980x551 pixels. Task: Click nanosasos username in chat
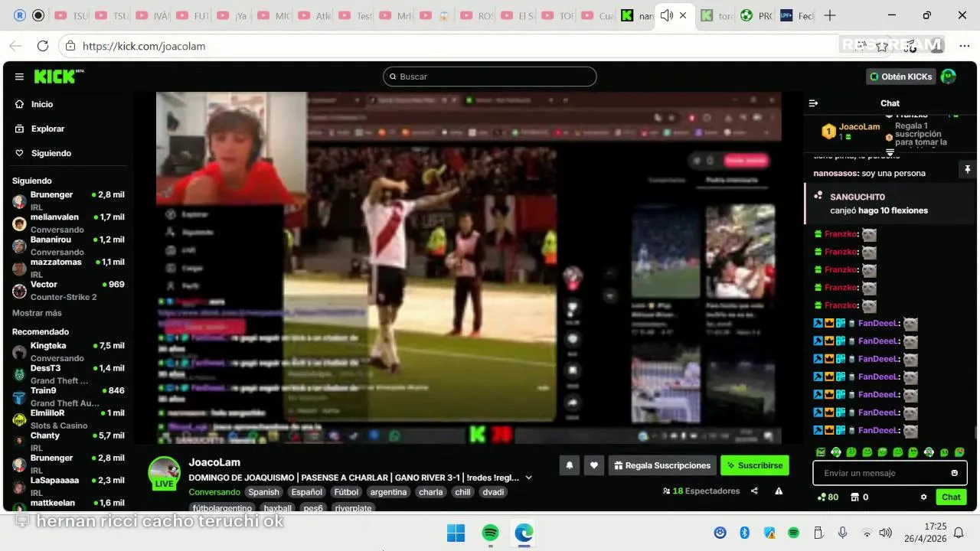pos(835,173)
